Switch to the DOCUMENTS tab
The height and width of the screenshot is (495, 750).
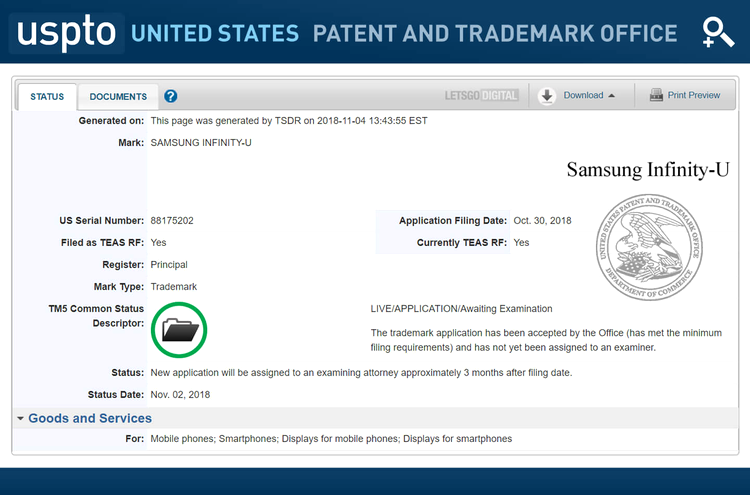[118, 97]
